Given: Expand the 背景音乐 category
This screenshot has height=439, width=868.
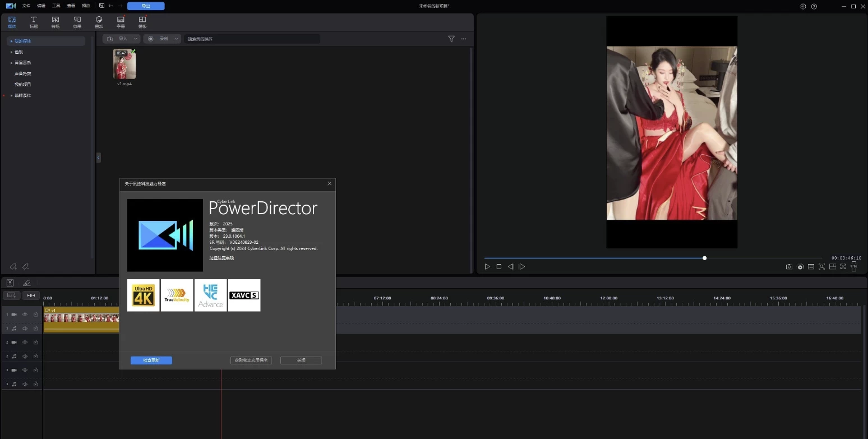Looking at the screenshot, I should coord(11,62).
